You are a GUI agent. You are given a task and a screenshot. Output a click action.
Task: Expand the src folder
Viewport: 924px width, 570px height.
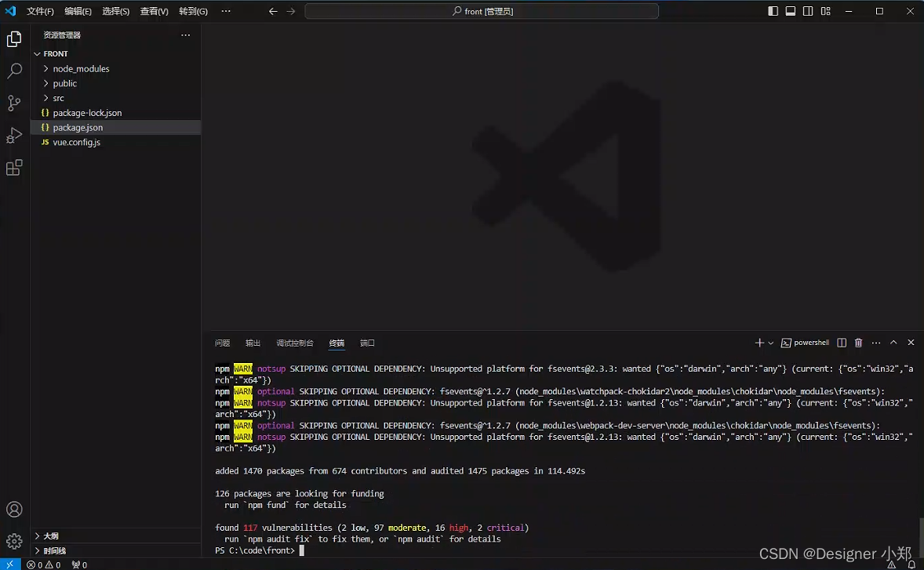click(x=115, y=98)
